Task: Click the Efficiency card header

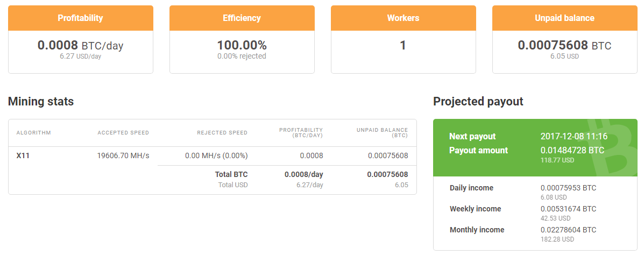Action: point(242,18)
